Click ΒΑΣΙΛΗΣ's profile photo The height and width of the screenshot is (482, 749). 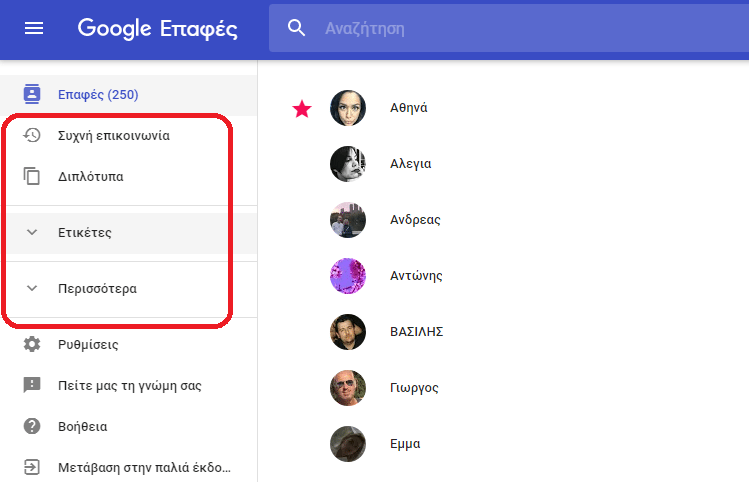coord(348,332)
